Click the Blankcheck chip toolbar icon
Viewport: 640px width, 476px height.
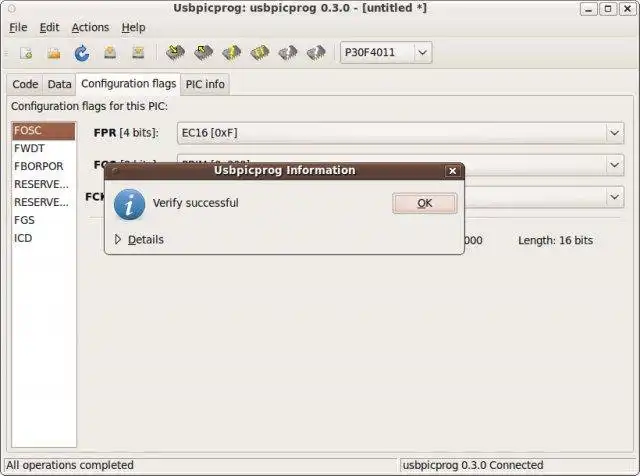click(x=288, y=52)
